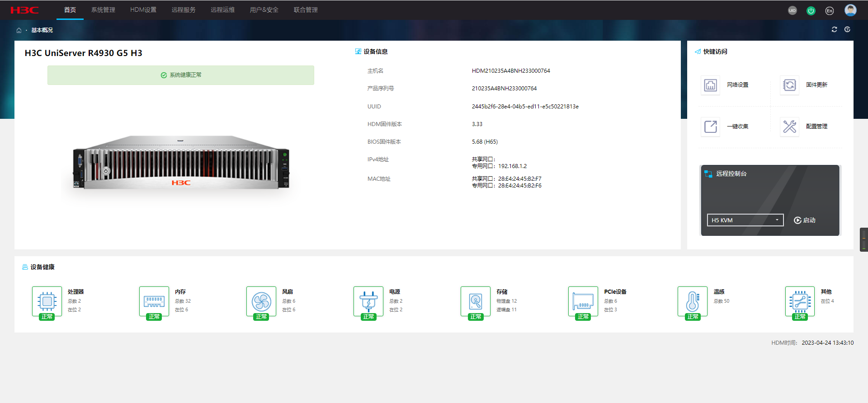
Task: Switch language with the En icon
Action: point(830,10)
